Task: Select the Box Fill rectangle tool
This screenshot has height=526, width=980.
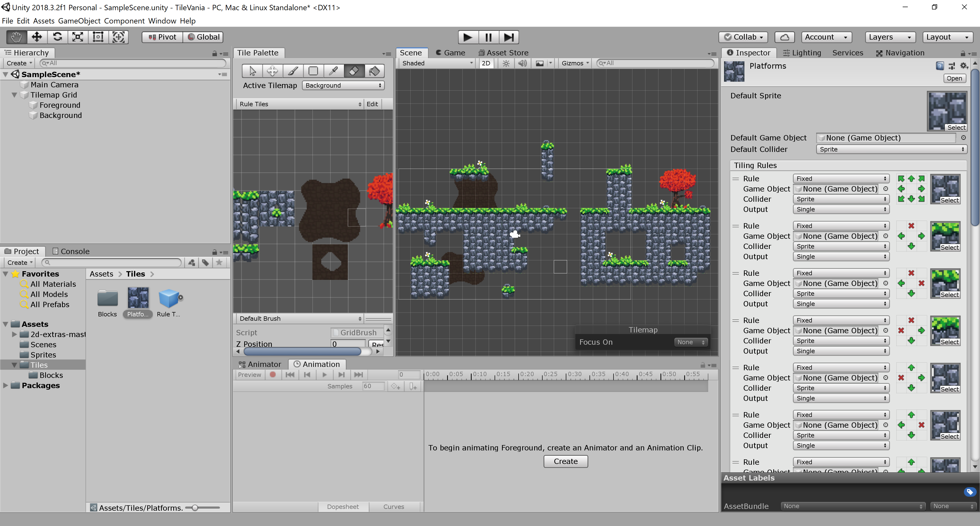Action: [x=313, y=71]
